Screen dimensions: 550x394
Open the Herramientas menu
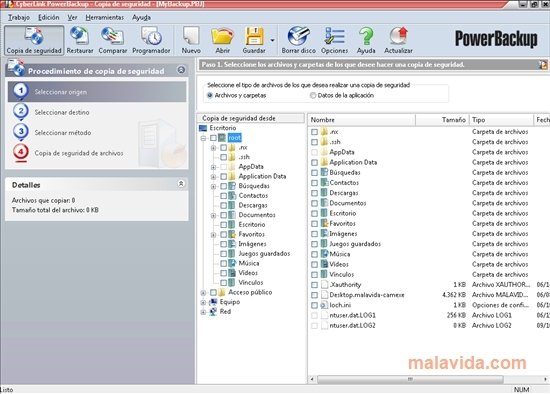pos(105,17)
